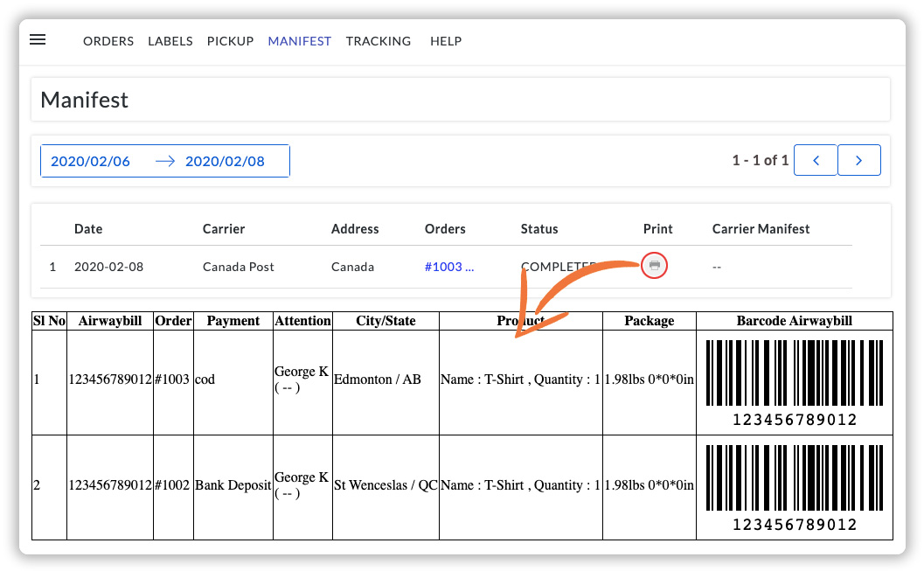
Task: Set end date 2020/02/08 field
Action: pos(226,162)
